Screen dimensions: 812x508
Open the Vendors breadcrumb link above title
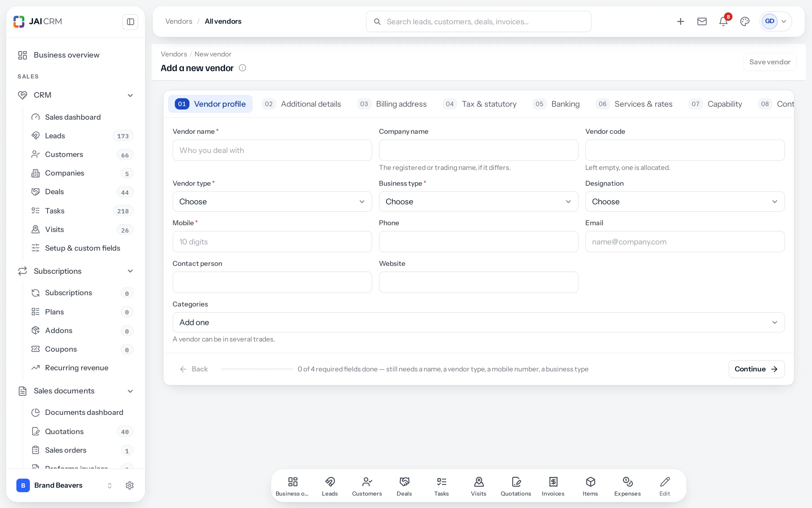point(174,54)
